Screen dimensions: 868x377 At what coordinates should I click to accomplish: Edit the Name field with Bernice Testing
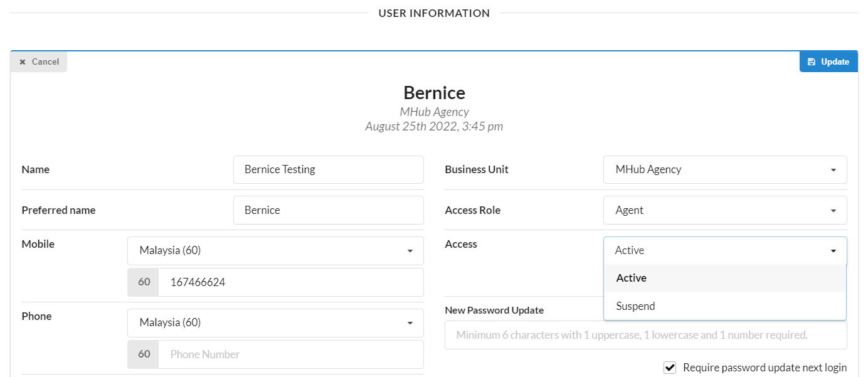pyautogui.click(x=329, y=169)
